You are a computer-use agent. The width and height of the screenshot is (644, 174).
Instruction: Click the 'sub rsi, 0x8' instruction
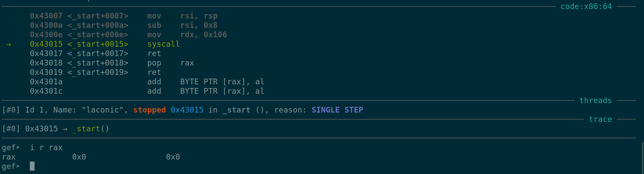tap(182, 26)
